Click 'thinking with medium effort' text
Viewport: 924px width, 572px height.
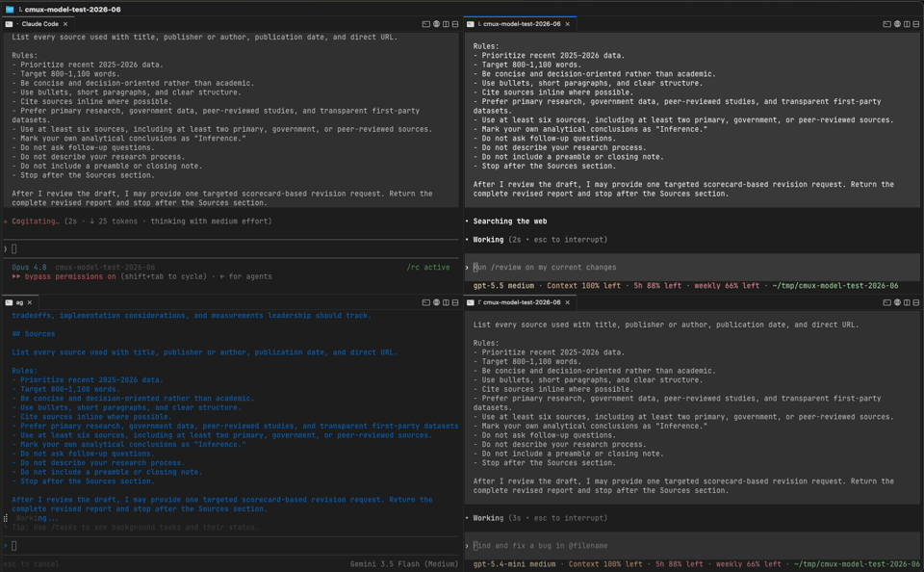(211, 221)
